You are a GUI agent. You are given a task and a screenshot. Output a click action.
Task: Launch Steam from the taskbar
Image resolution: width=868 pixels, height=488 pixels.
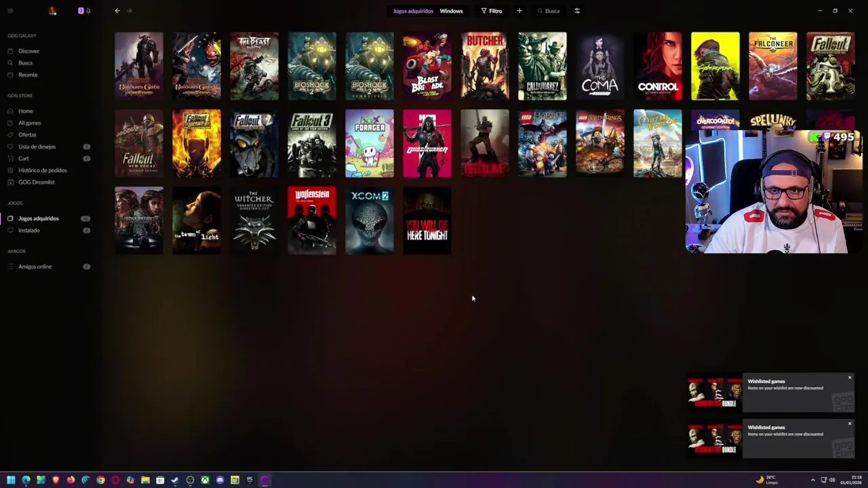175,480
